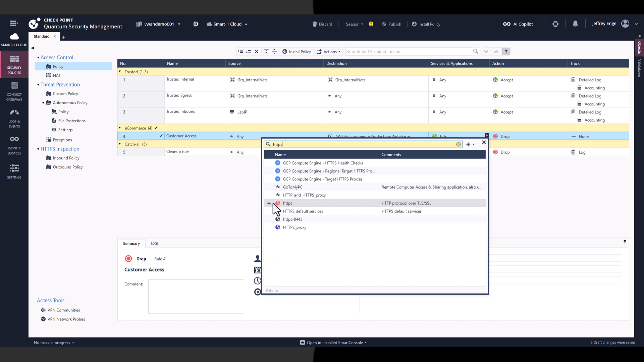Click the delete rule X toolbar icon
Screen dimensions: 644x362
pyautogui.click(x=257, y=52)
